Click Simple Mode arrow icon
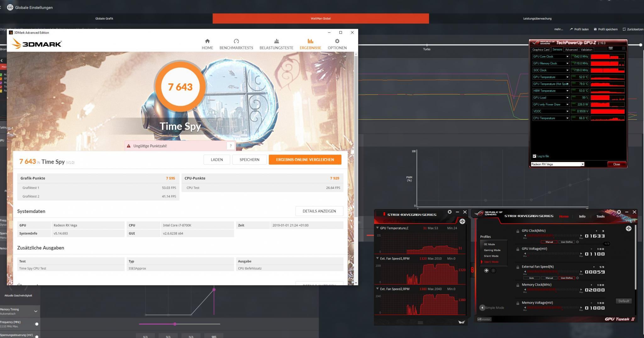Viewport: 644px width, 338px height. [482, 308]
